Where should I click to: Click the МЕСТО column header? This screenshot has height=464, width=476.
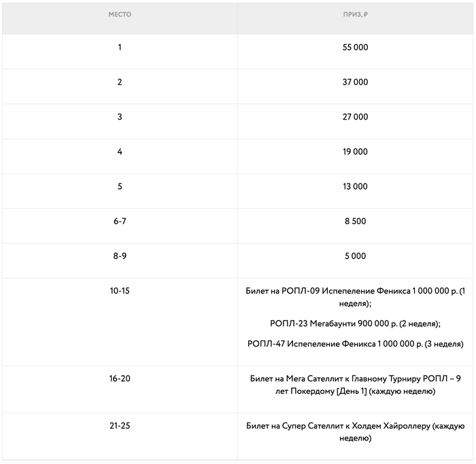[x=120, y=14]
